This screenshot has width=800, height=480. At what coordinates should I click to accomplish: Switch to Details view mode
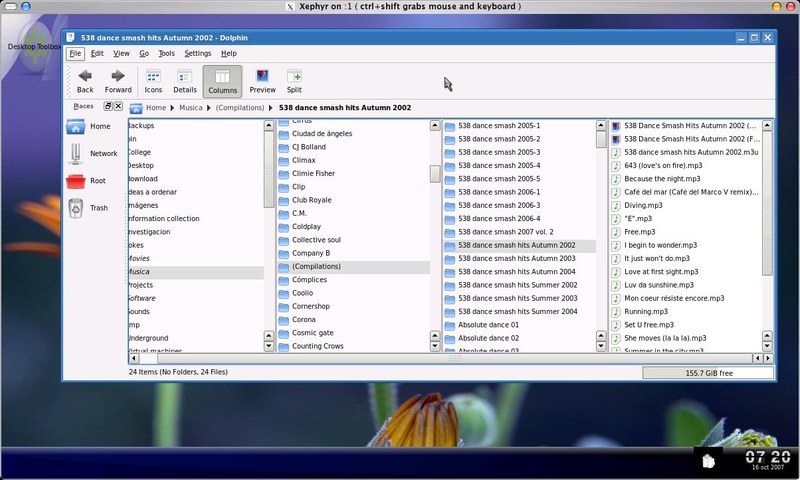(185, 80)
